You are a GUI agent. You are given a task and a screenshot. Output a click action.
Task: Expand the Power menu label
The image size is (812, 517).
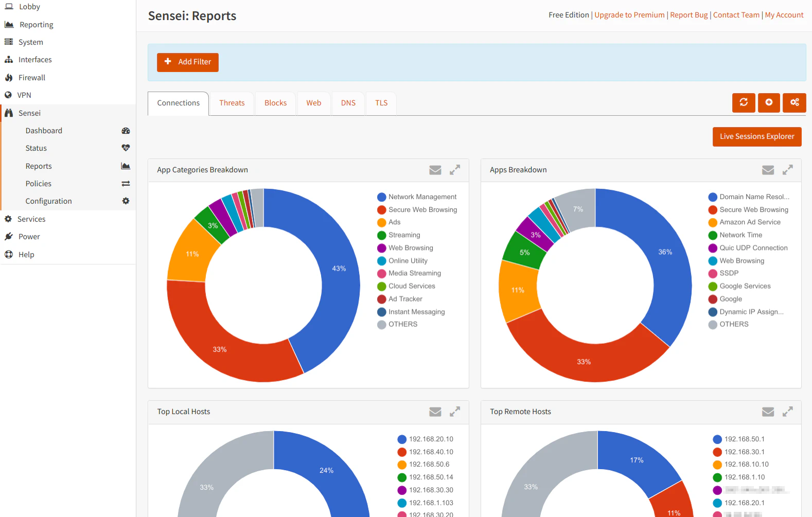29,237
